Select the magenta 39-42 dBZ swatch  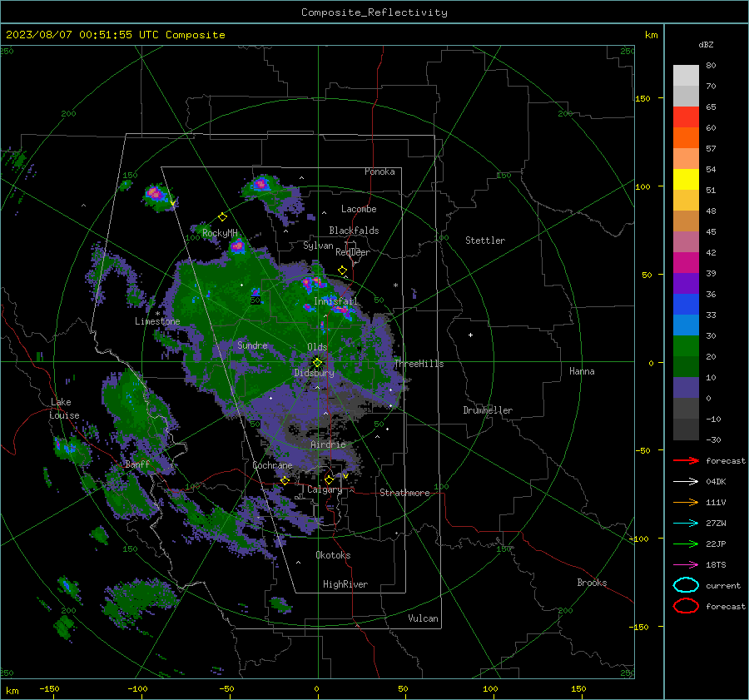click(x=686, y=263)
